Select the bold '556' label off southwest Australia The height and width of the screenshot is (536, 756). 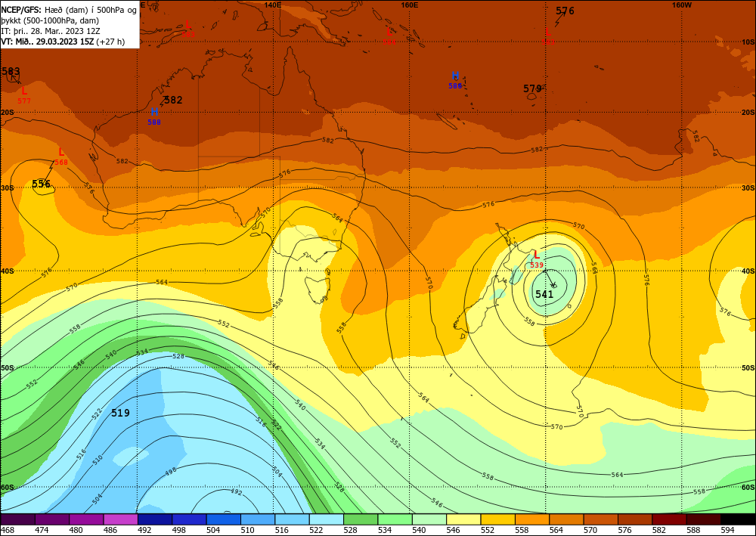pyautogui.click(x=42, y=184)
